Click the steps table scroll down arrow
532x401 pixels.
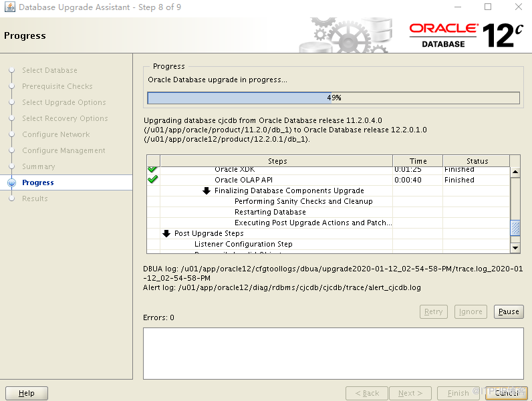[x=515, y=248]
